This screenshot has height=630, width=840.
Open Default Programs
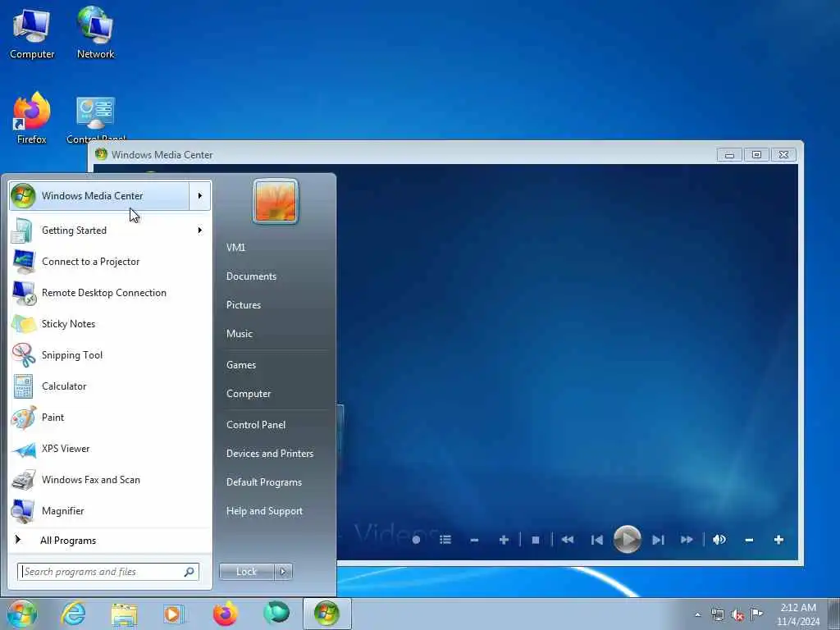point(264,482)
